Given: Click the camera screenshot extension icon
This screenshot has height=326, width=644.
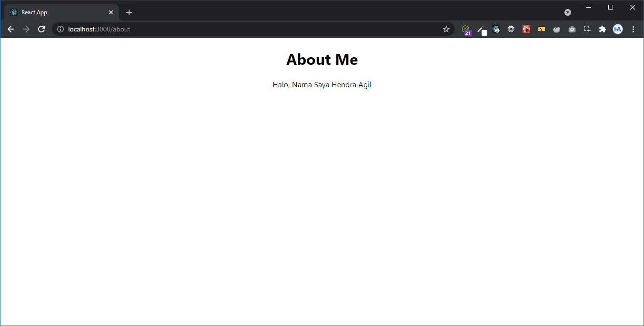Looking at the screenshot, I should (x=572, y=29).
